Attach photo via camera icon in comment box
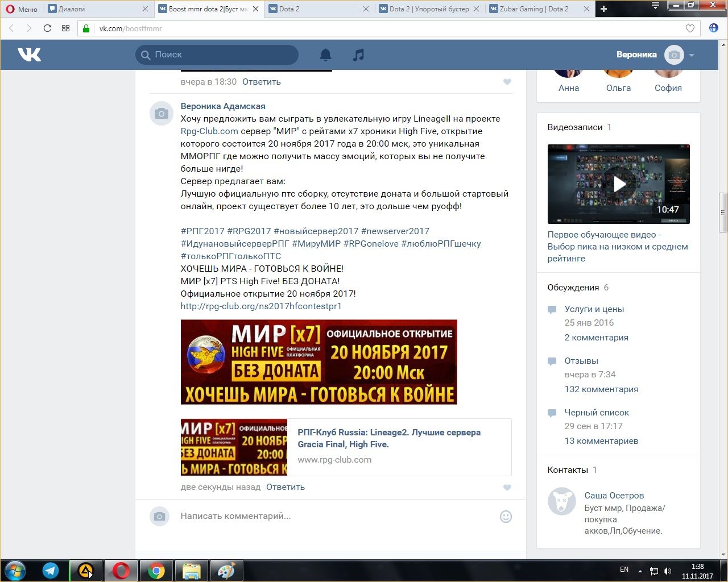 pyautogui.click(x=160, y=516)
